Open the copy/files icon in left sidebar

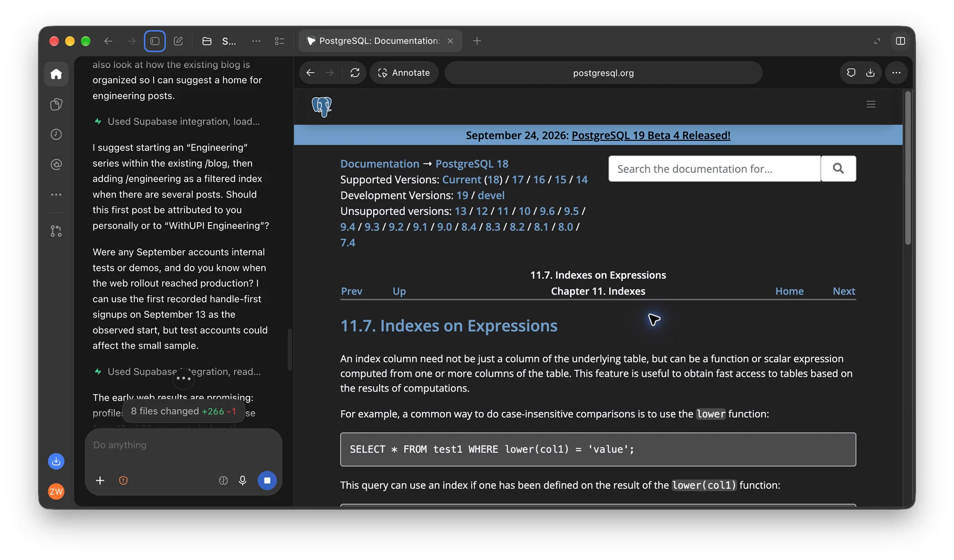(x=56, y=104)
